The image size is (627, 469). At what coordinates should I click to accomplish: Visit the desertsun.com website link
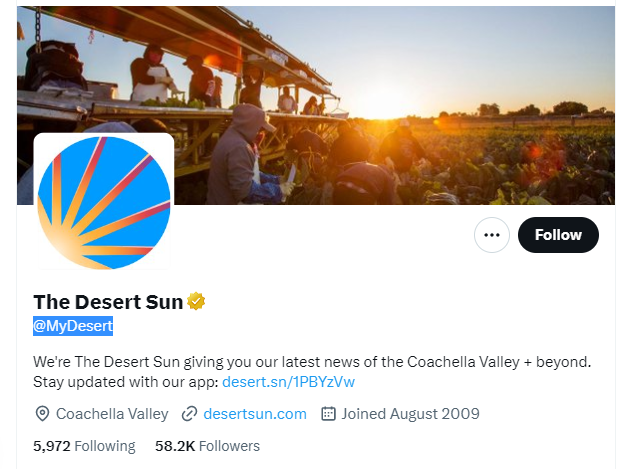pos(254,413)
